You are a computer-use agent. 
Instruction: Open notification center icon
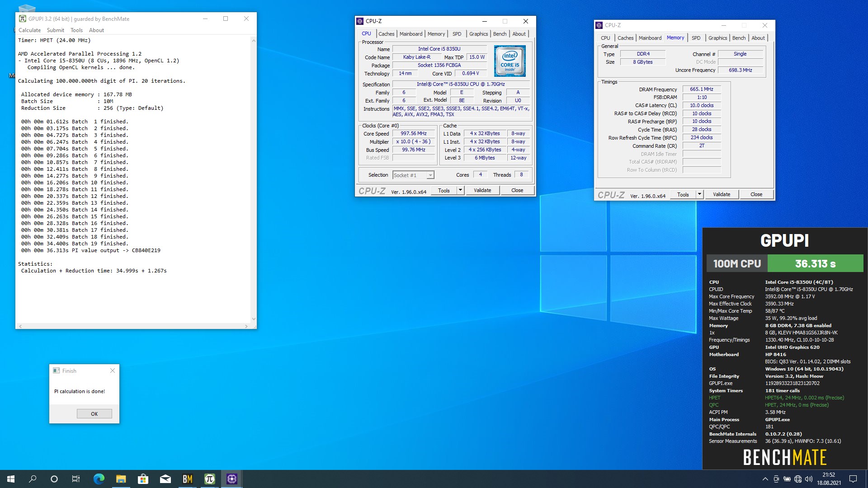pos(853,479)
